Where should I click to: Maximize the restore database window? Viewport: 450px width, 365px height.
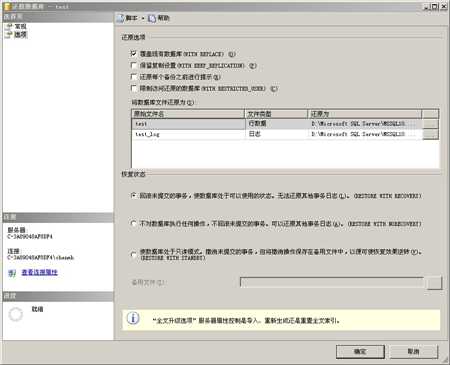435,6
